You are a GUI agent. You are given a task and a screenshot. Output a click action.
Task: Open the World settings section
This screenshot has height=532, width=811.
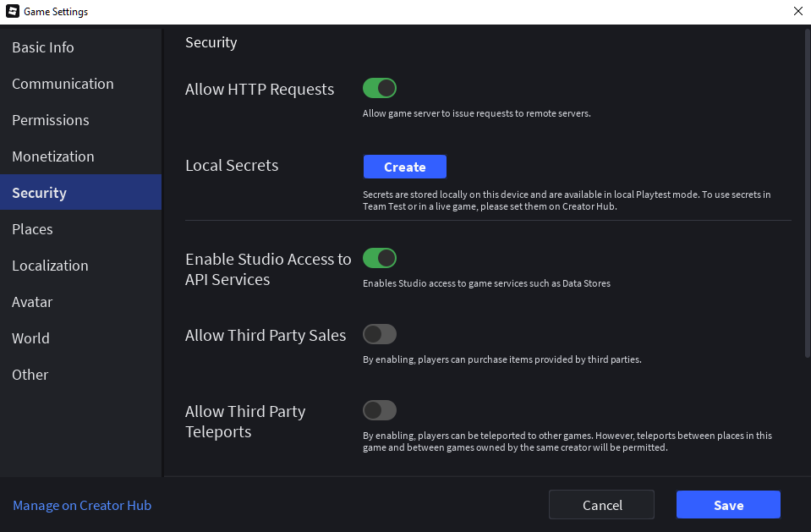point(31,338)
